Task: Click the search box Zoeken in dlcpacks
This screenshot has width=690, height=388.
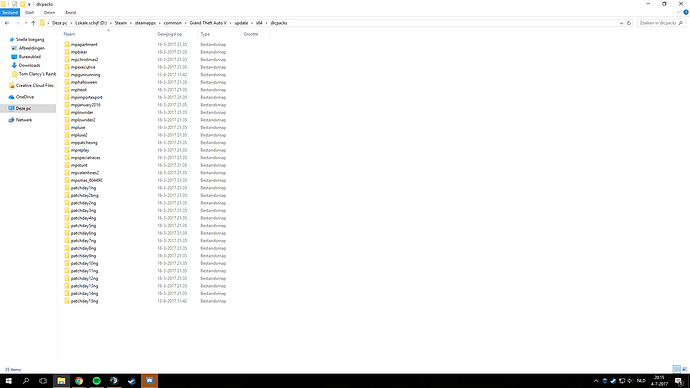Action: 661,23
